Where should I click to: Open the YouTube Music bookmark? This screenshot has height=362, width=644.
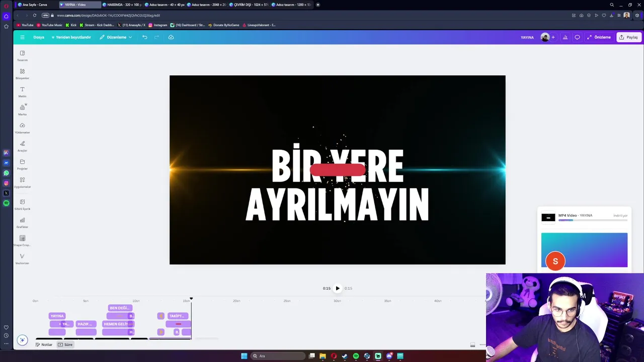click(49, 25)
